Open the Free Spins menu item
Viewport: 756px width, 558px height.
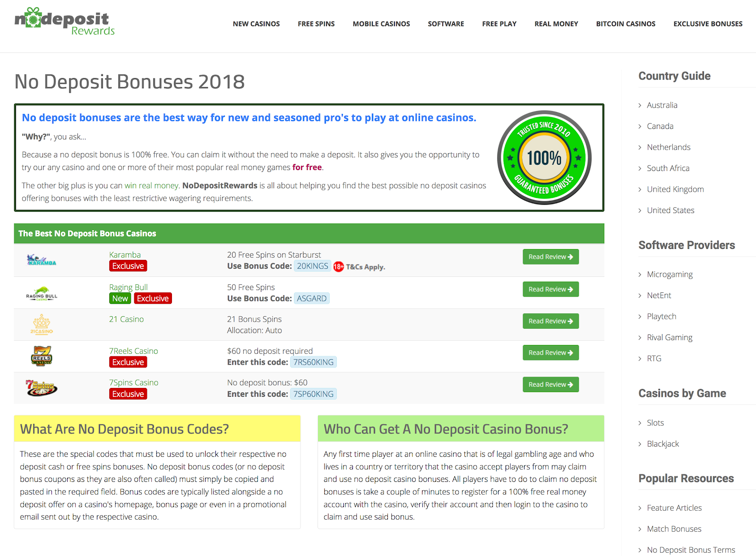point(316,24)
